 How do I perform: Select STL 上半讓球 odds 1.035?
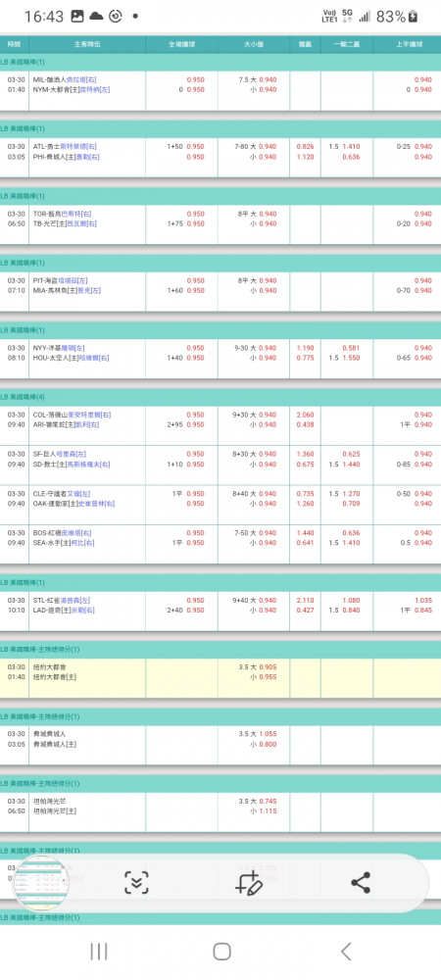423,600
